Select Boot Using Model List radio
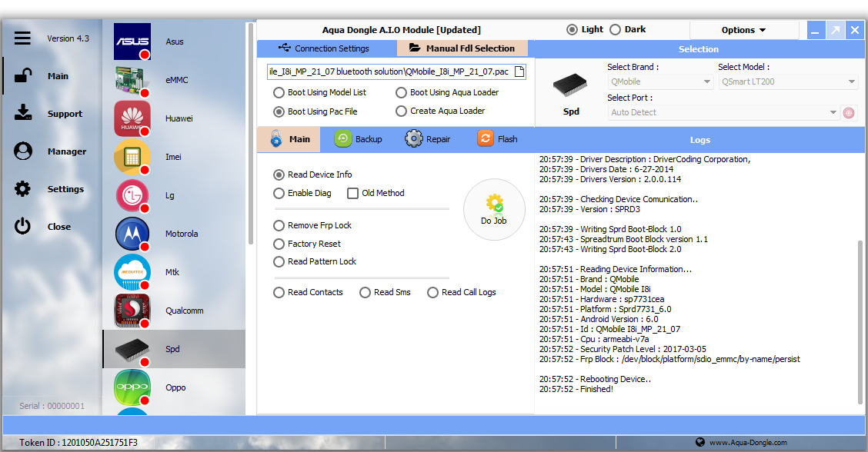This screenshot has width=868, height=452. click(x=279, y=93)
